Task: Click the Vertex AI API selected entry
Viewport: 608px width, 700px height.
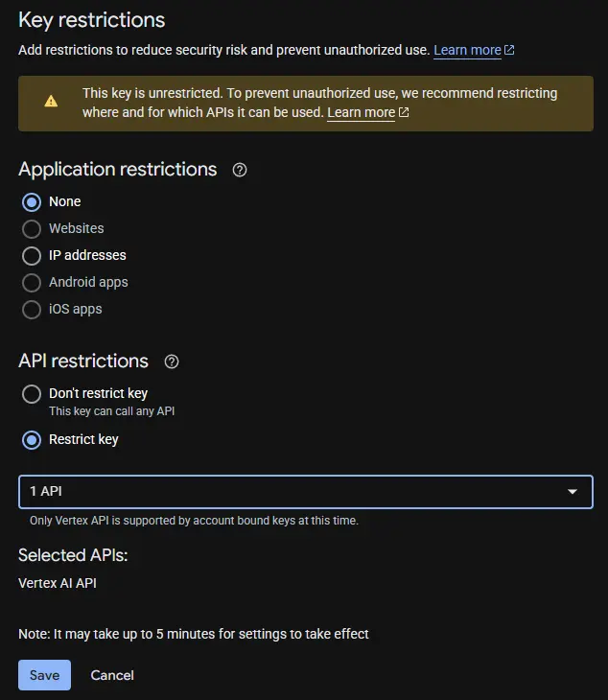Action: pos(58,583)
